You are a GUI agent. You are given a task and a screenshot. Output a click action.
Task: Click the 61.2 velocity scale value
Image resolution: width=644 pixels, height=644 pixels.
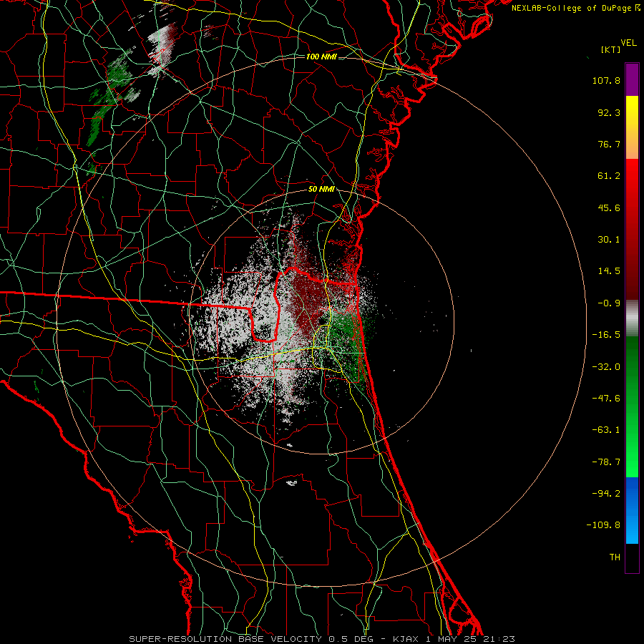(x=609, y=176)
